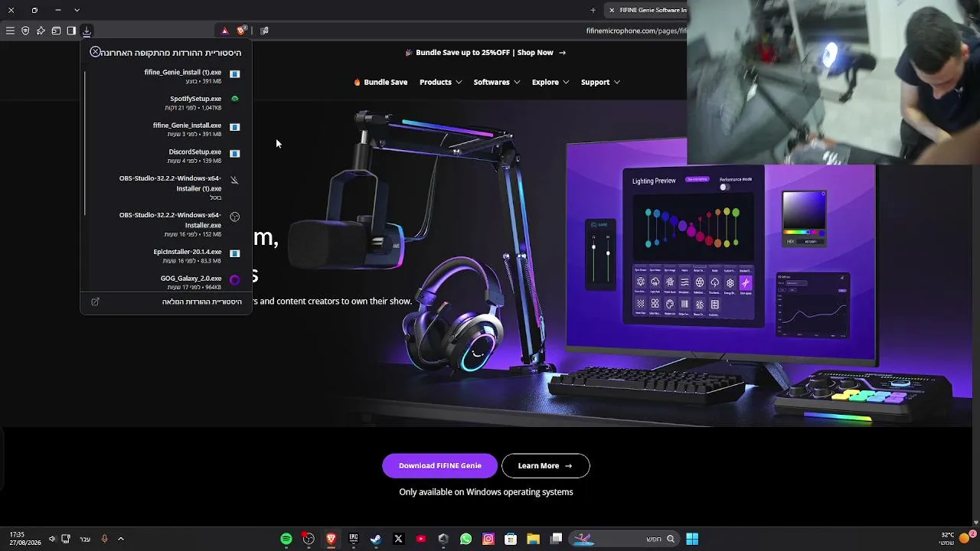
Task: Open the Brave VPN shield icon in the toolbar
Action: [25, 31]
